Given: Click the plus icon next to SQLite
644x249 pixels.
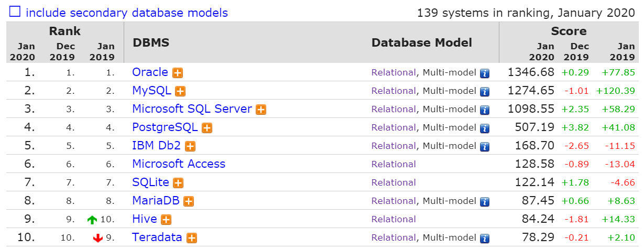Looking at the screenshot, I should 178,183.
